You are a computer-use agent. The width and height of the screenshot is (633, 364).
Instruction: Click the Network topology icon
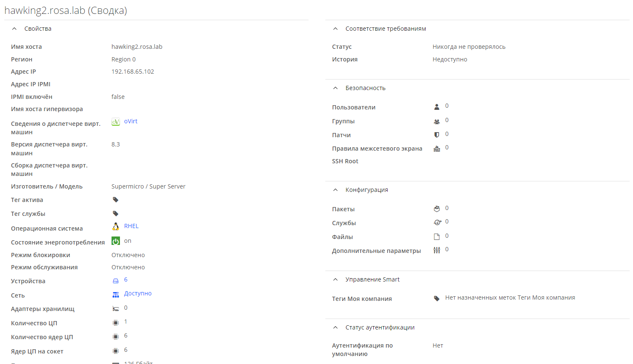point(116,295)
